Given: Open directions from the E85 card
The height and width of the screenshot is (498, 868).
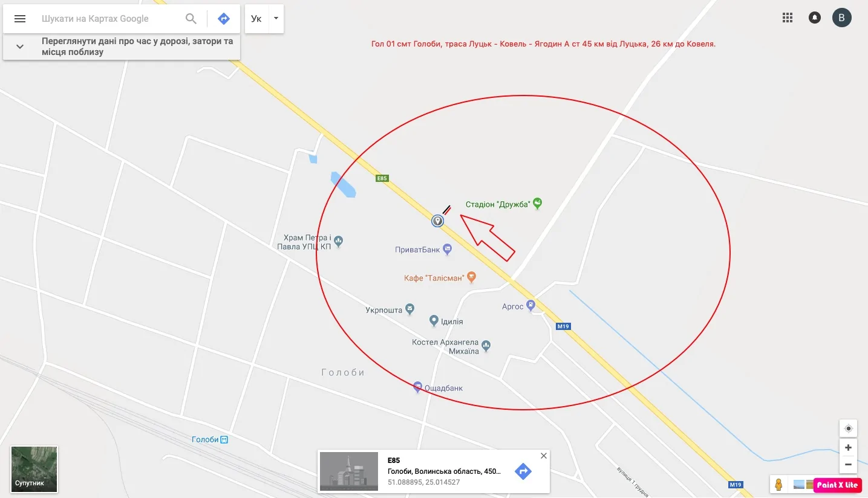Looking at the screenshot, I should 523,471.
